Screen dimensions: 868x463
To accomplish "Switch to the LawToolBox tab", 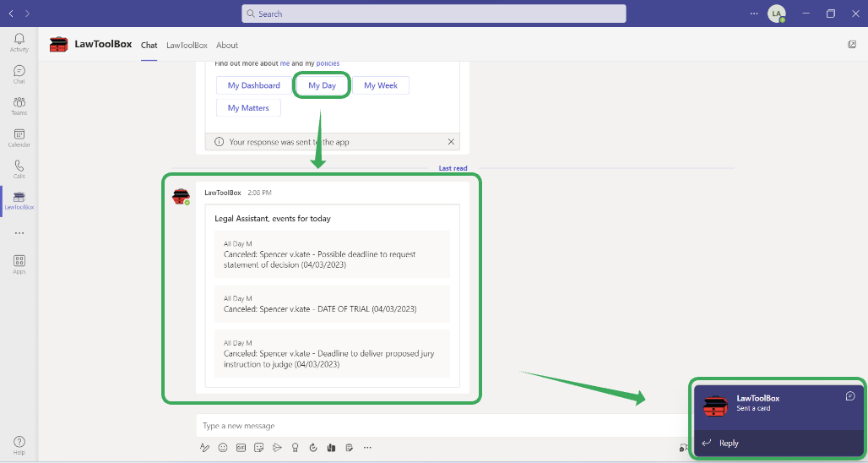I will pyautogui.click(x=187, y=46).
